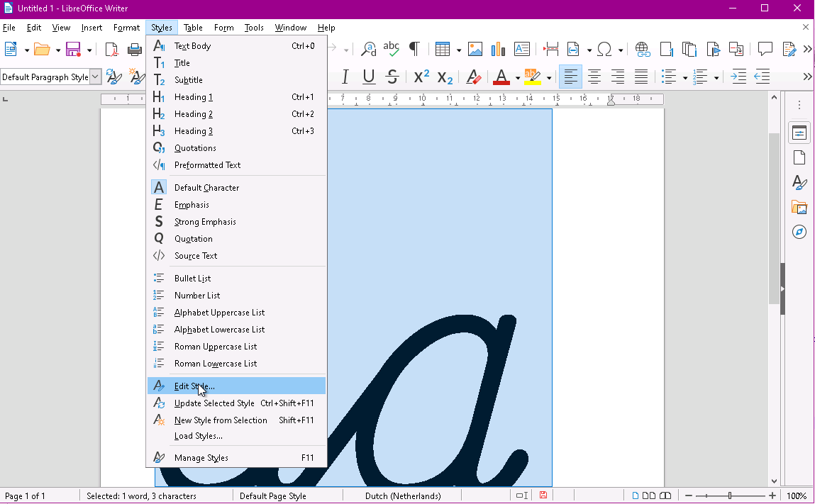Toggle Formatting Marks paragraph symbol
815x504 pixels.
[414, 49]
